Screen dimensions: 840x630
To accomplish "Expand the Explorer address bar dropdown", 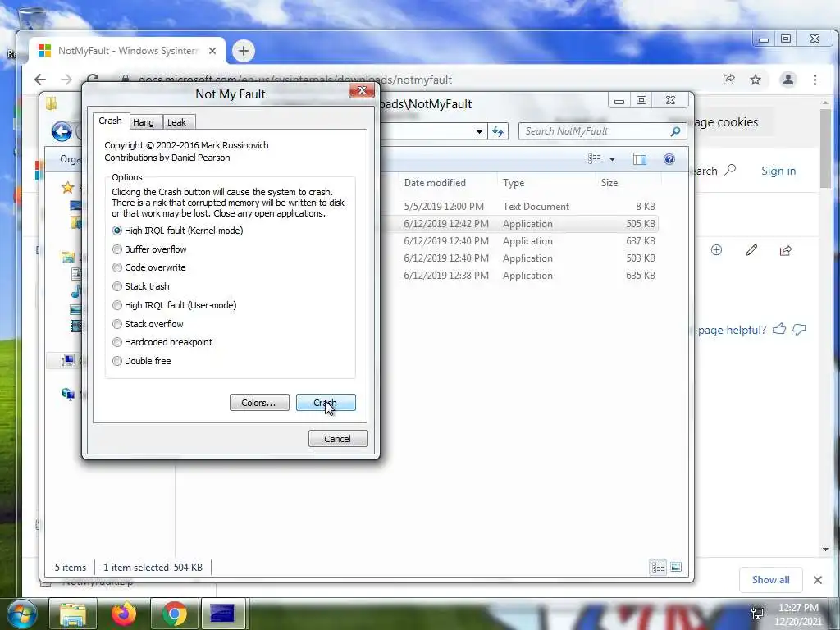I will tap(479, 131).
